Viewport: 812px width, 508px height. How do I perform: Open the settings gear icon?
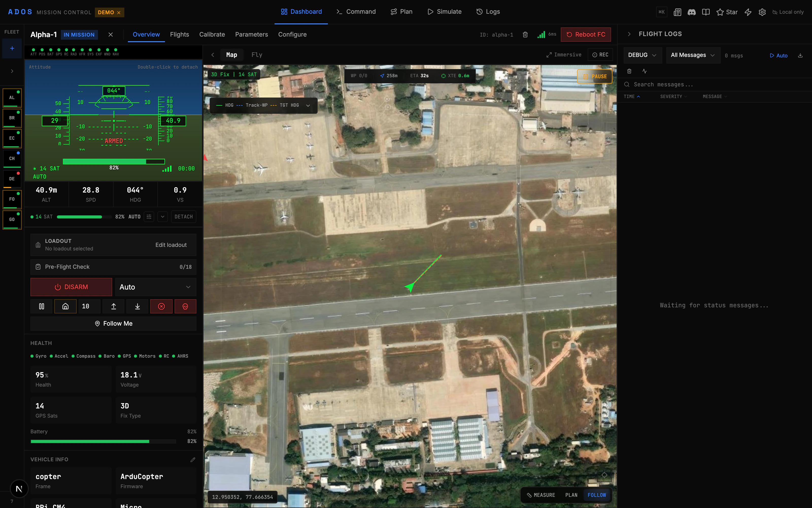click(762, 12)
